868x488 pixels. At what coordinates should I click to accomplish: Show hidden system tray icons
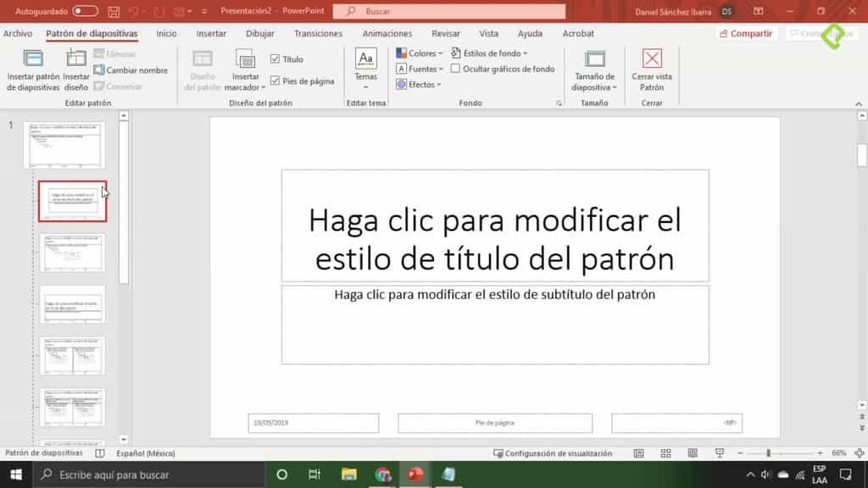(x=750, y=474)
